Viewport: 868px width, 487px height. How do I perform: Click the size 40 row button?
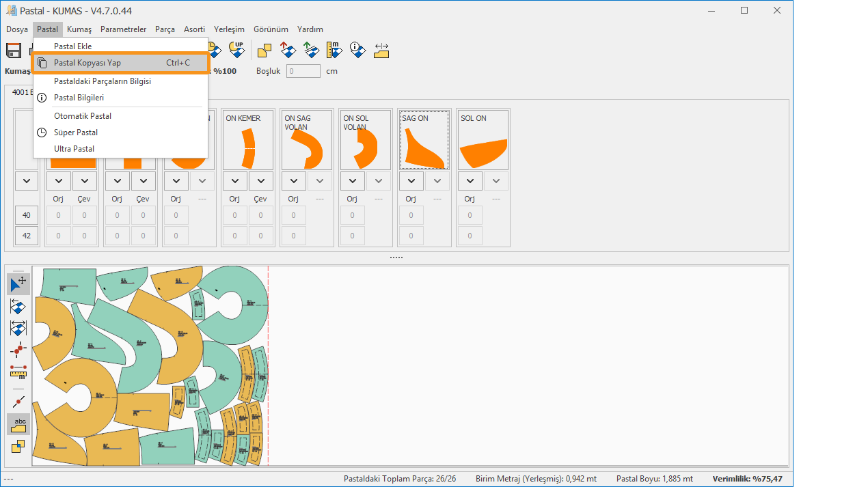[x=27, y=215]
